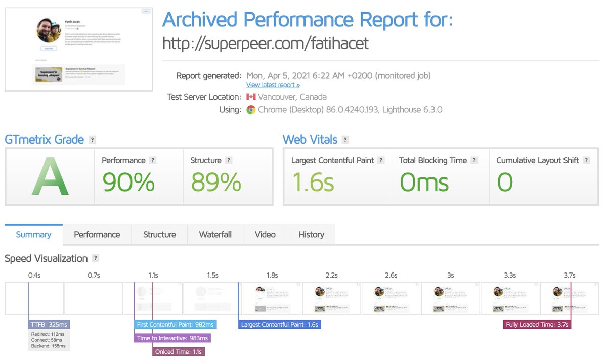The width and height of the screenshot is (607, 364).
Task: Click the Backend: 155ms text
Action: coord(48,346)
